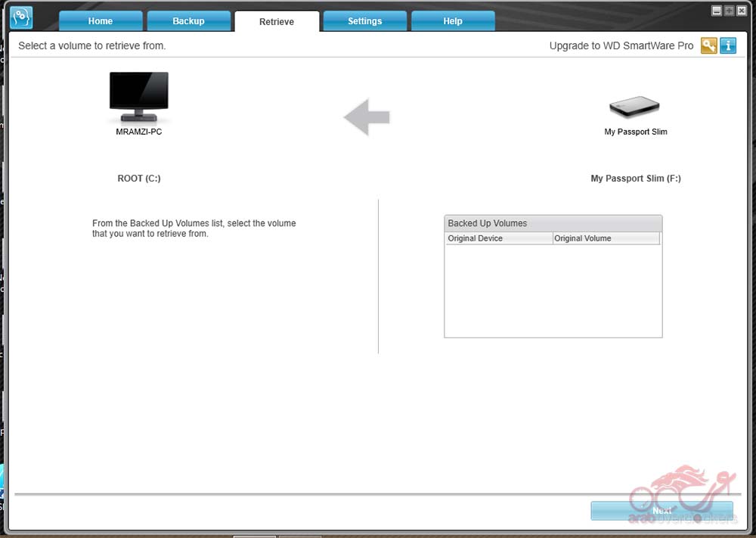The image size is (756, 538).
Task: Click inside the empty Backed Up Volumes list
Action: coord(553,291)
